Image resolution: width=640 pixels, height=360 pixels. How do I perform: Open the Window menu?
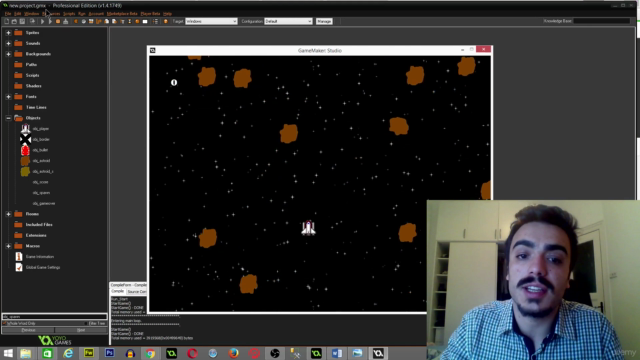pyautogui.click(x=31, y=13)
